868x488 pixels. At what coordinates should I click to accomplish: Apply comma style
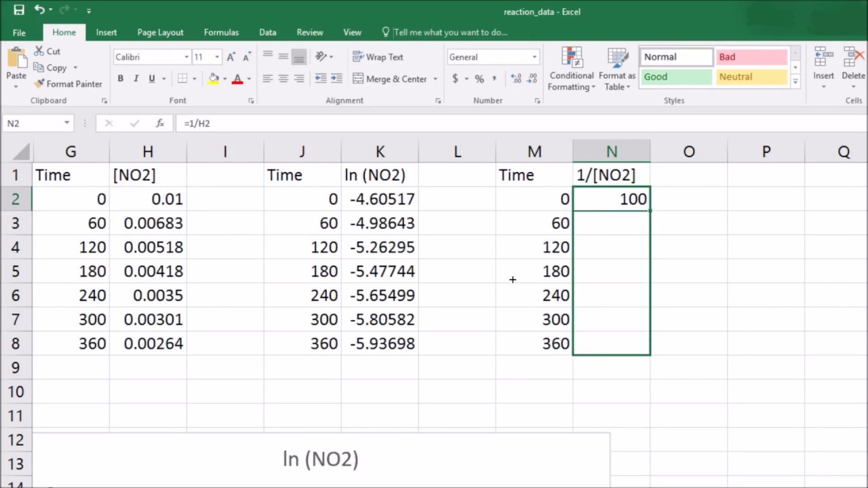tap(495, 79)
